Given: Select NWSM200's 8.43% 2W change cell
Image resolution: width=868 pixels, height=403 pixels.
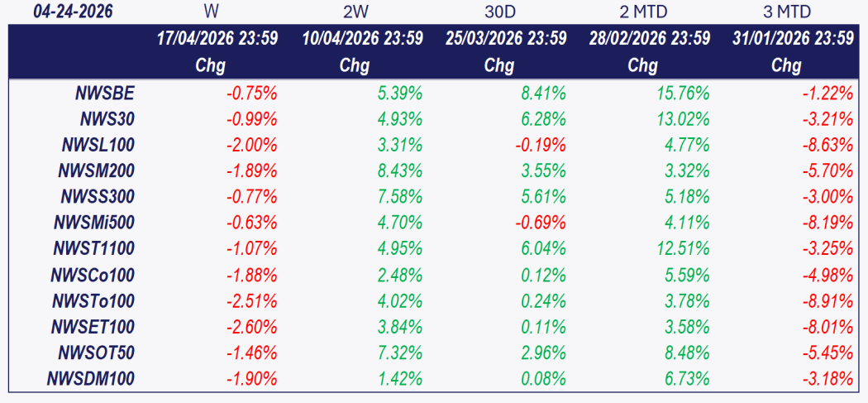Looking at the screenshot, I should [x=399, y=171].
